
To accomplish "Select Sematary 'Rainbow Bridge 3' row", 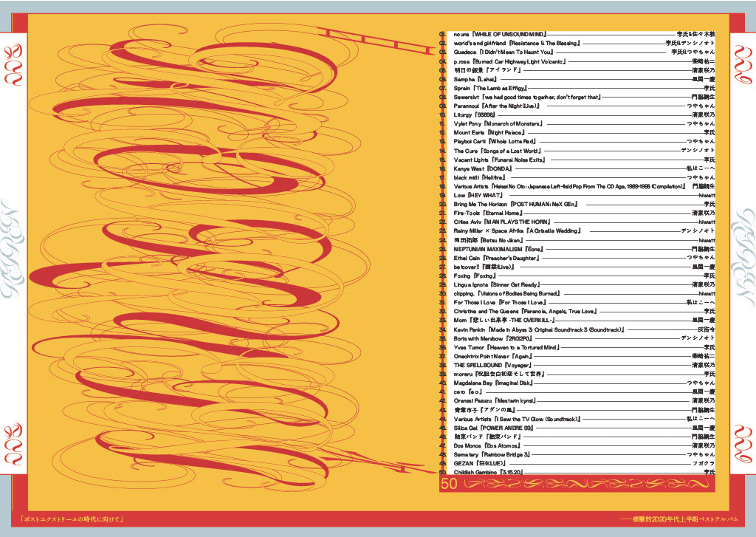I will [x=577, y=454].
